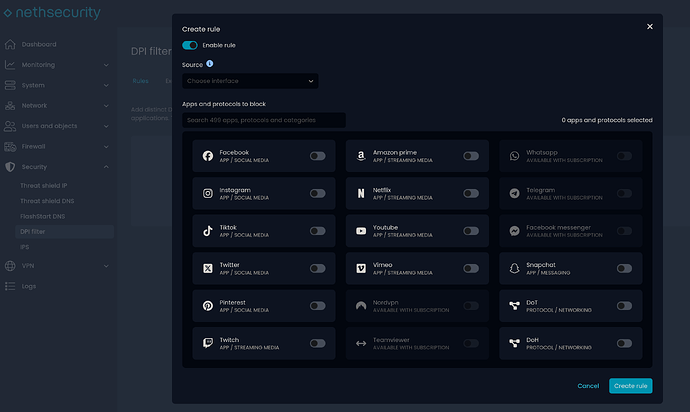Expand the System menu chevron
This screenshot has width=690, height=412.
(106, 85)
